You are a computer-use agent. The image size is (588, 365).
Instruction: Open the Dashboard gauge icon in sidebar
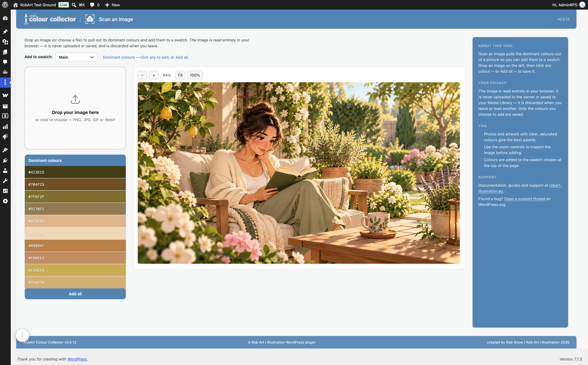[5, 18]
